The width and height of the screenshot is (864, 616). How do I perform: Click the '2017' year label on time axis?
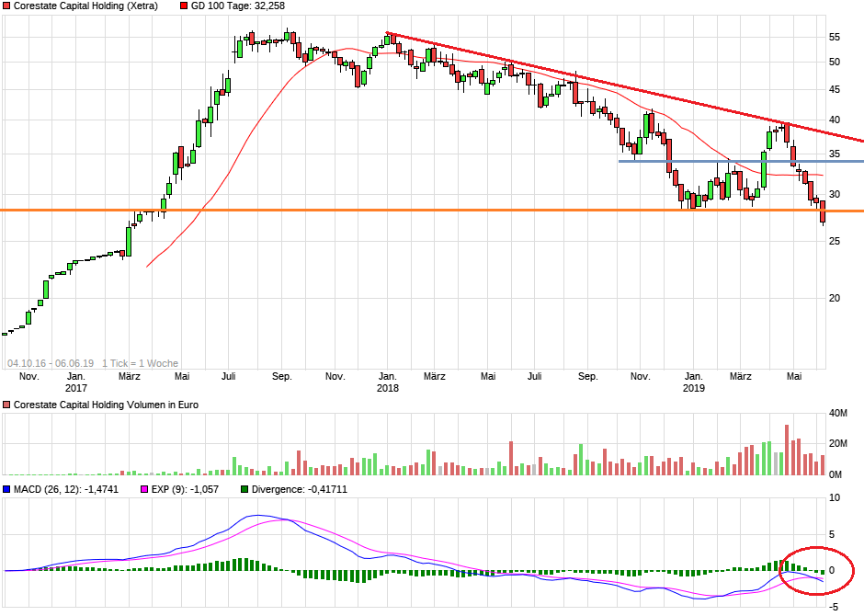[76, 388]
